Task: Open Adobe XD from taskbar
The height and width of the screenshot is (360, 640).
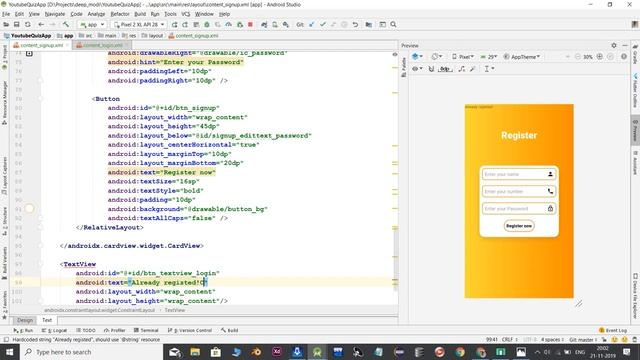Action: coord(277,352)
